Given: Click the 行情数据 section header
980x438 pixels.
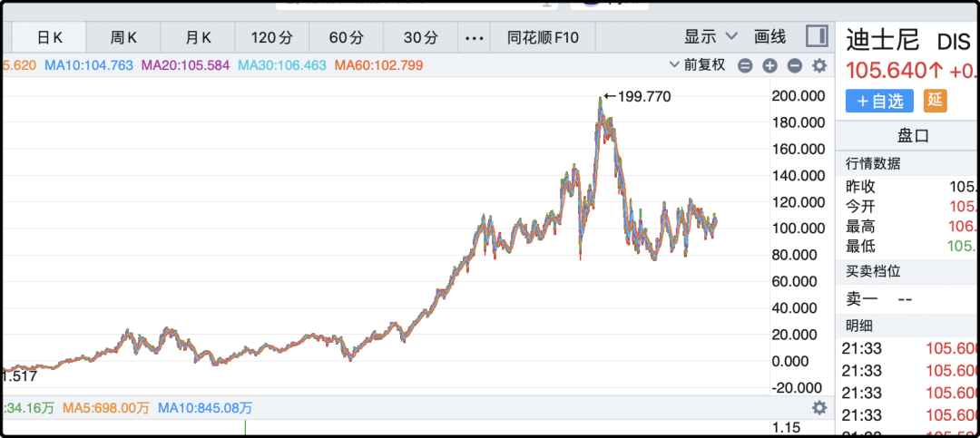Looking at the screenshot, I should coord(873,164).
